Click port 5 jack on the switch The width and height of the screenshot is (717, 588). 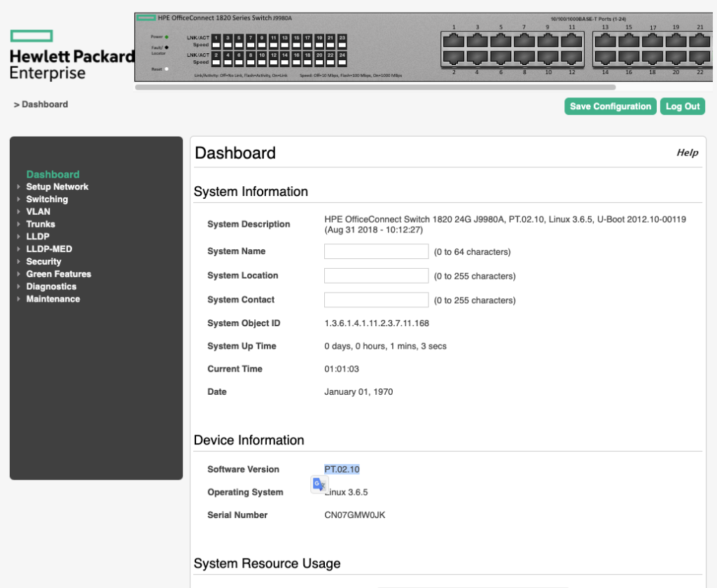click(x=501, y=41)
